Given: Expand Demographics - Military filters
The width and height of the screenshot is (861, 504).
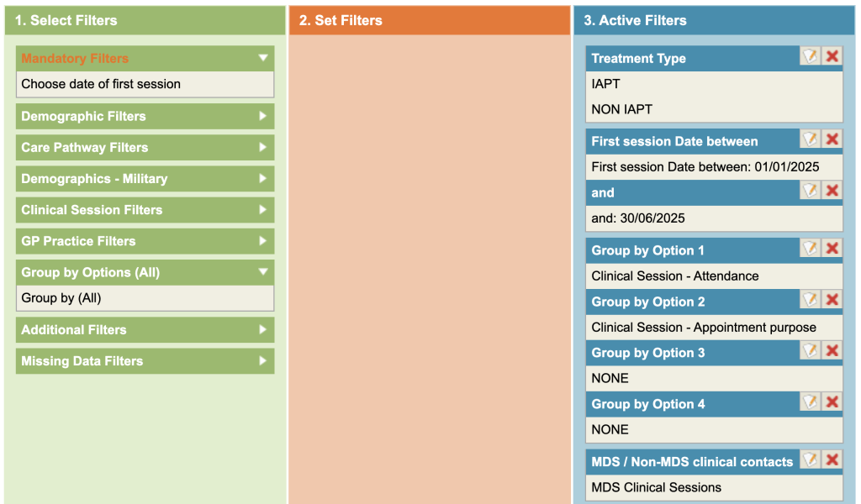Looking at the screenshot, I should 263,179.
